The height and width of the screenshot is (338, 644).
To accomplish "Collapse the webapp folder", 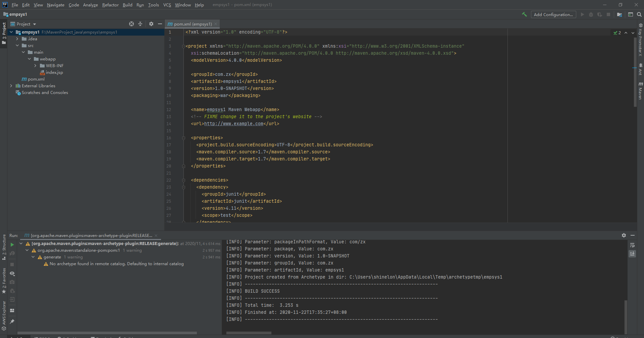I will point(29,59).
